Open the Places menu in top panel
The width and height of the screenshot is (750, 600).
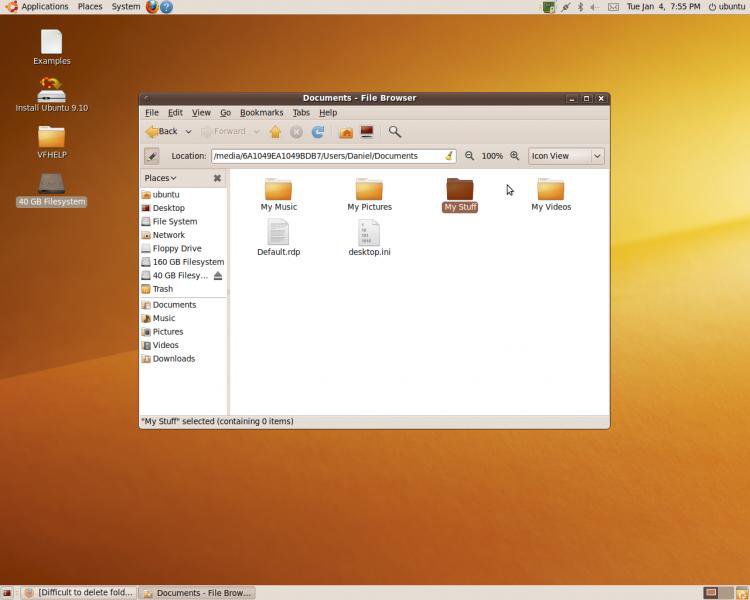(x=90, y=7)
